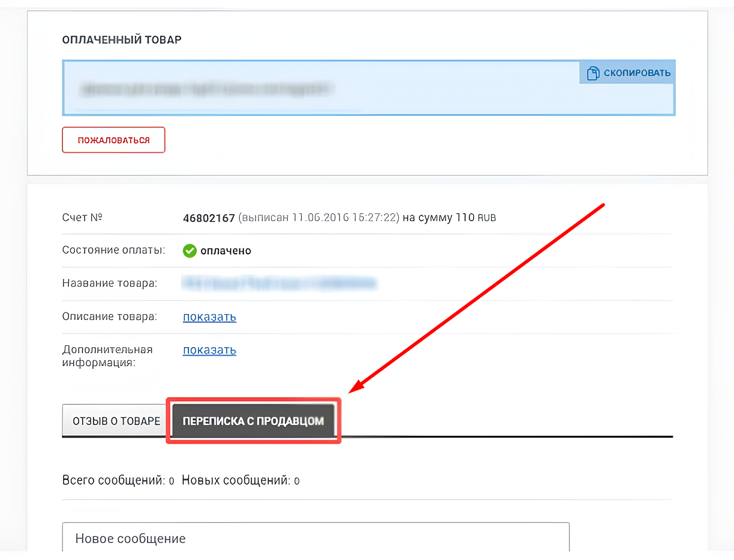Click the copy icon beside СКОПИРОВАТЬ
734x560 pixels.
[592, 73]
